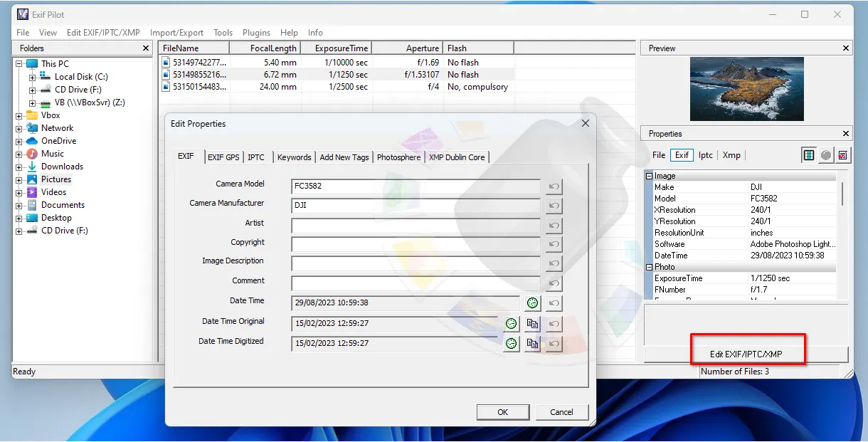868x442 pixels.
Task: Sort the list by ExposureTime column
Action: (336, 48)
